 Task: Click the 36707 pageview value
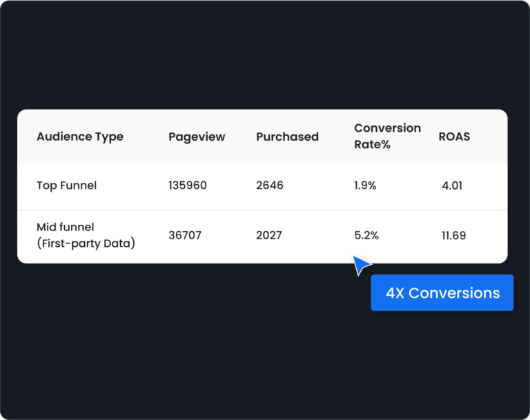click(185, 235)
